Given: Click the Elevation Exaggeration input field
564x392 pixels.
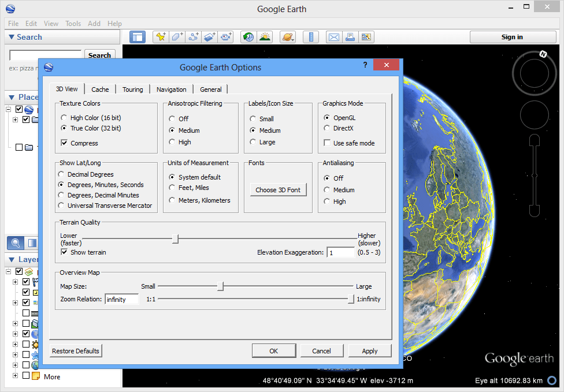Looking at the screenshot, I should pos(341,253).
